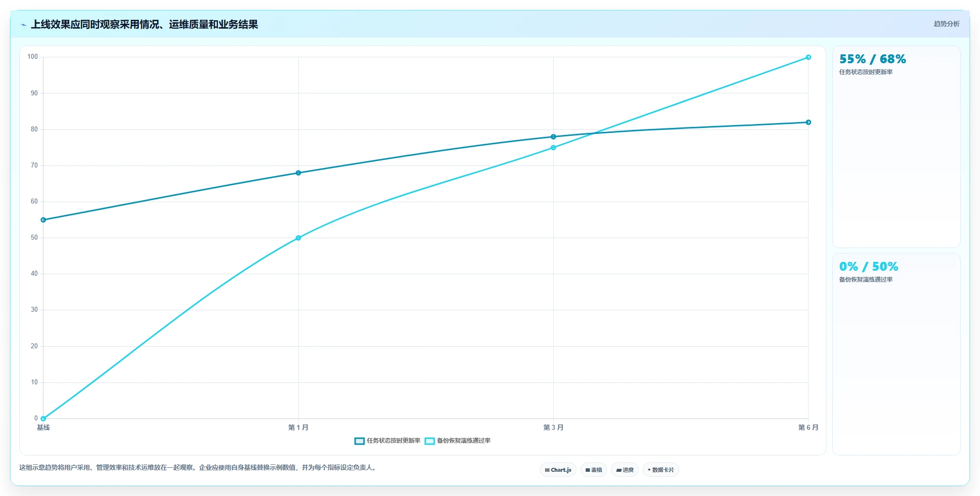Click the 第 1 月 x-axis label
980x496 pixels.
[x=298, y=427]
